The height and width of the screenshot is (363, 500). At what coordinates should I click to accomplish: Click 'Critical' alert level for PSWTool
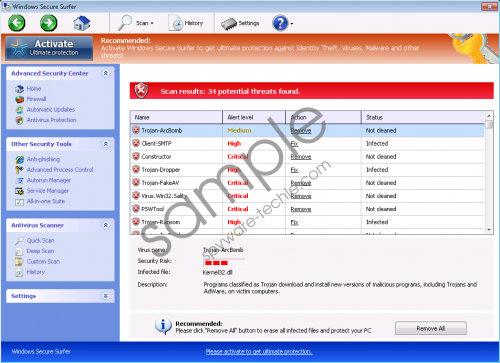238,209
